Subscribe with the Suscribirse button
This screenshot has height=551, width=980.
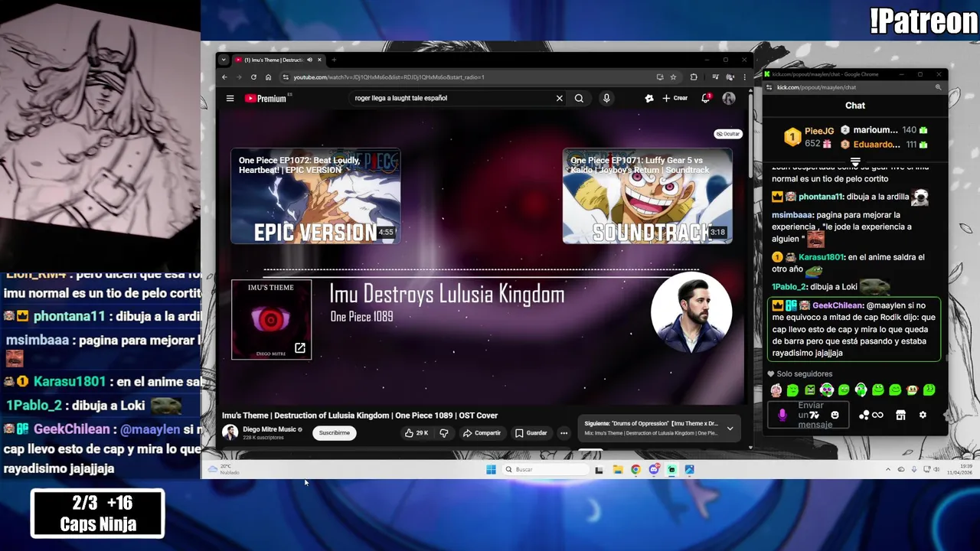[x=334, y=433]
